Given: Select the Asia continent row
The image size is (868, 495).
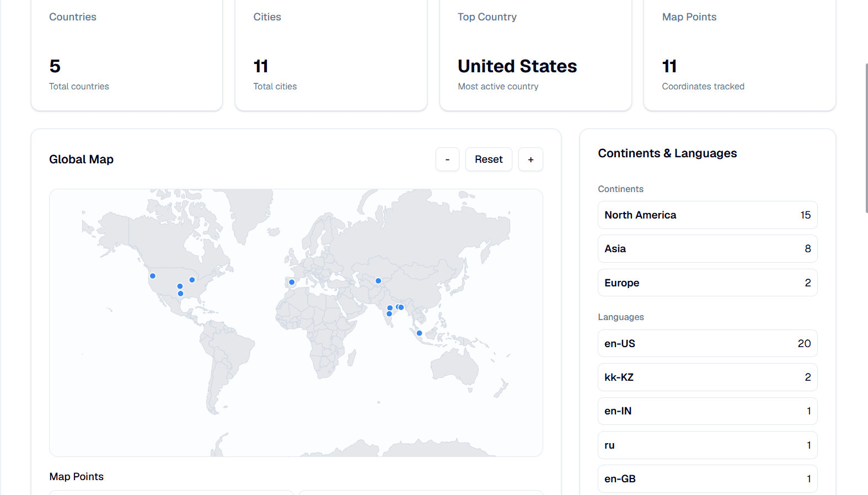Looking at the screenshot, I should tap(708, 249).
